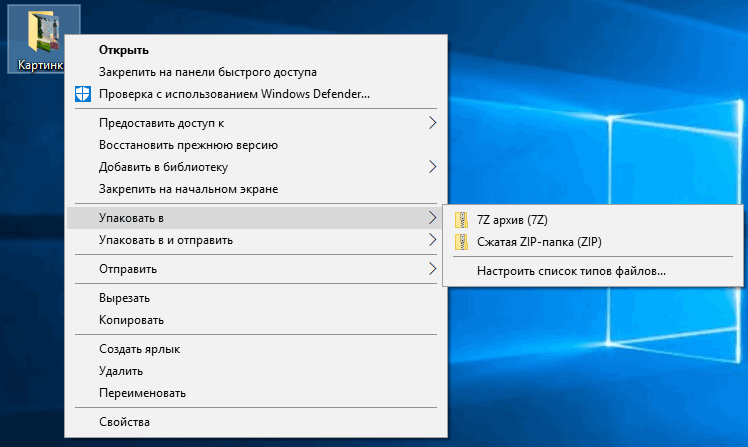Viewport: 748px width, 447px height.
Task: Open Настроить список типов файлов...
Action: [x=593, y=271]
